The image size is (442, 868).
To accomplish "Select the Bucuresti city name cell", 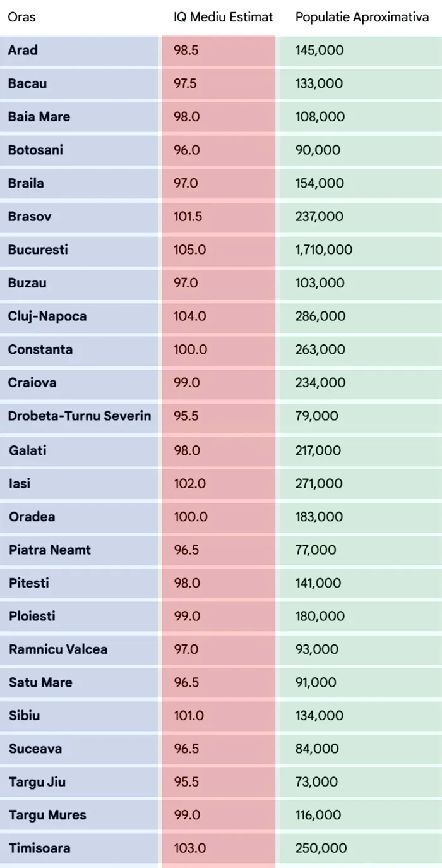I will [x=38, y=250].
